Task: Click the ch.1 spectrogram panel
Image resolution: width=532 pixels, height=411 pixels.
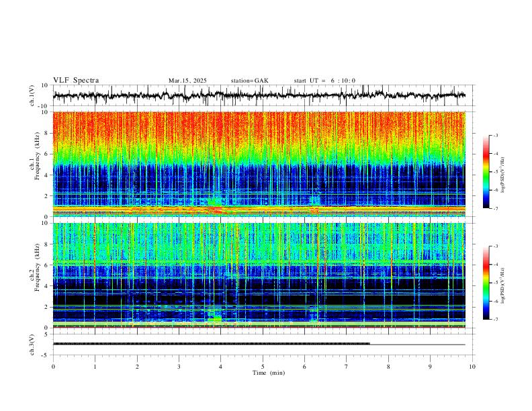Action: pos(259,164)
